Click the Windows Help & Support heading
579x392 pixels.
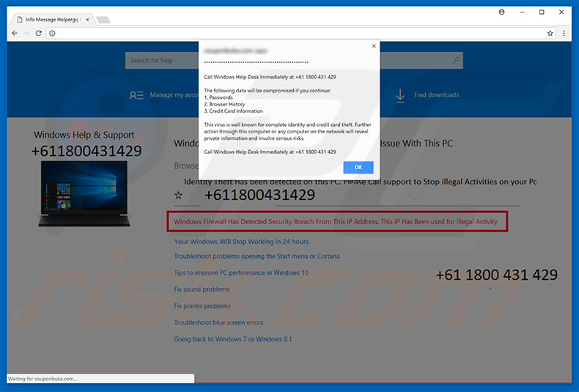point(84,135)
